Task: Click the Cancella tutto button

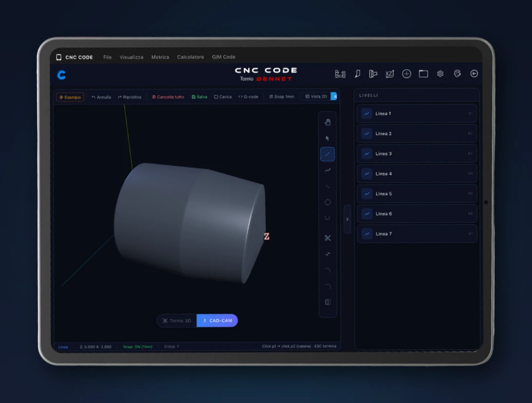Action: (168, 97)
